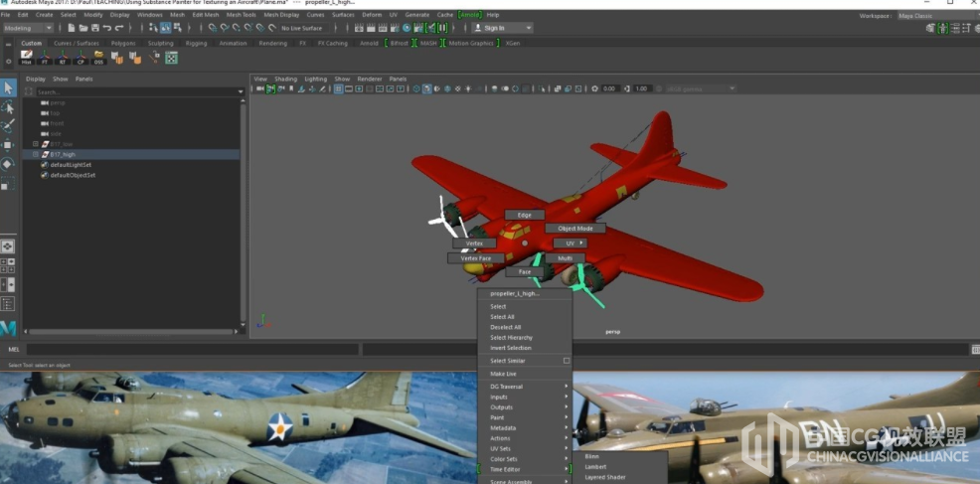
Task: Choose Multi in the marking menu
Action: 565,258
